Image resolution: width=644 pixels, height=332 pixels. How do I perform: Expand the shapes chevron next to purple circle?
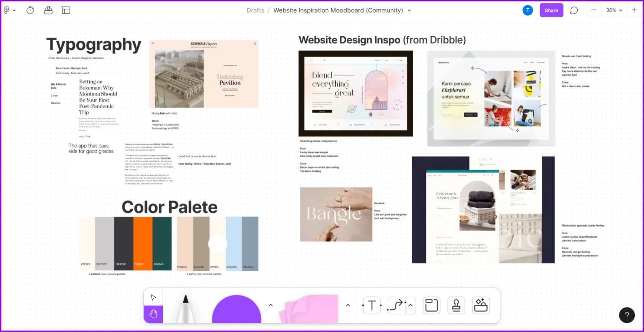[x=271, y=306]
